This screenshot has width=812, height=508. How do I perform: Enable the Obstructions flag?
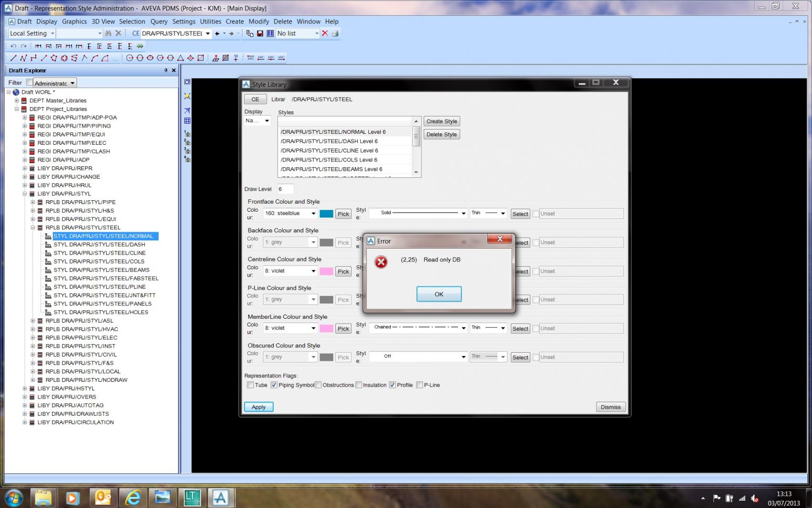318,385
